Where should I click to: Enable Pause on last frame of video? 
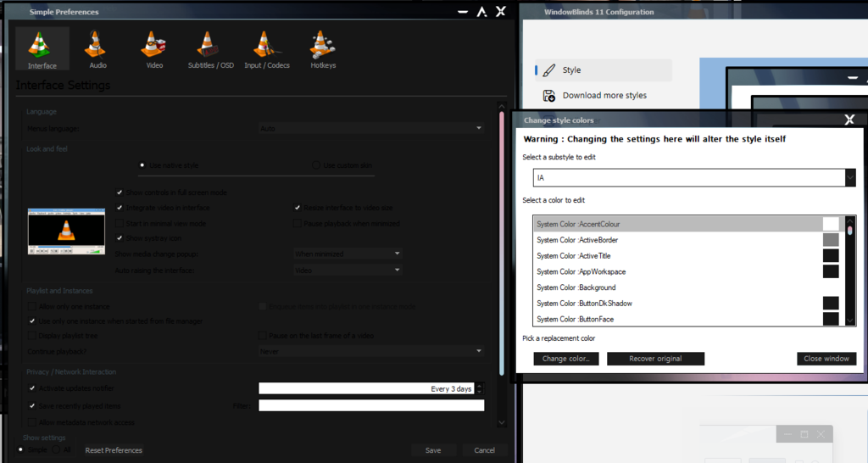263,336
